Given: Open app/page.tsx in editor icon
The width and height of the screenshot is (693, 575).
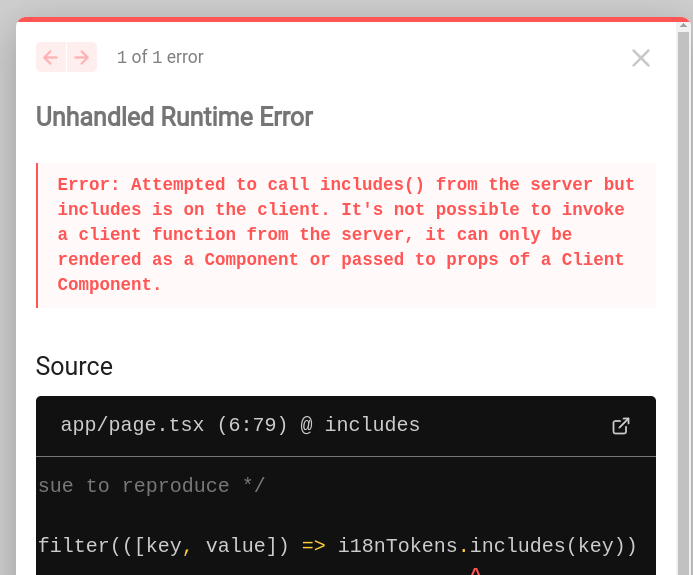Looking at the screenshot, I should coord(621,426).
